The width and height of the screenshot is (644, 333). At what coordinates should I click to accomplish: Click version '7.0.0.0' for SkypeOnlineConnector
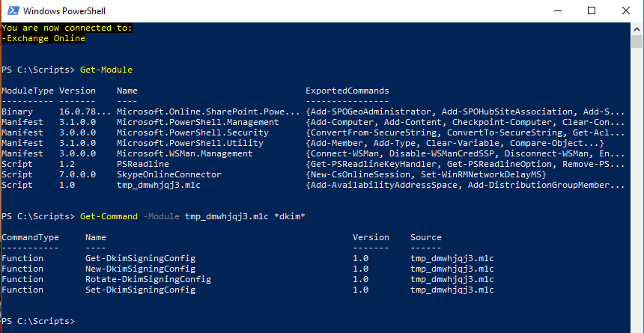click(78, 174)
